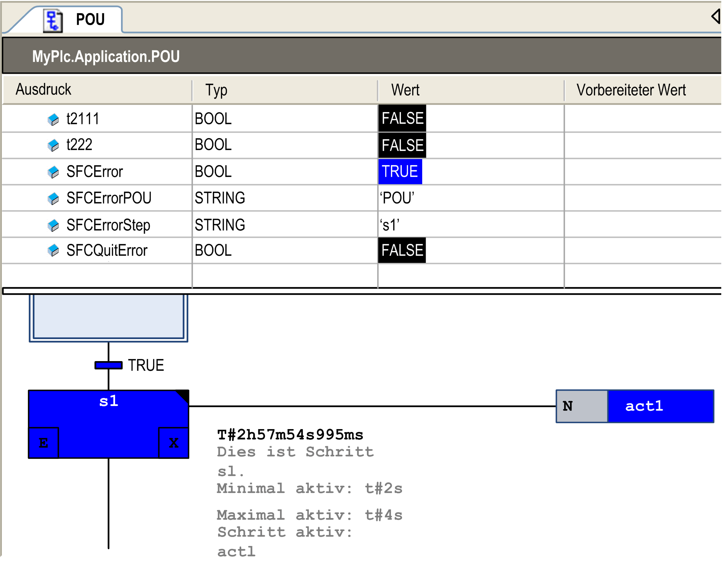Image resolution: width=728 pixels, height=562 pixels.
Task: Click the POU tab's SFC icon
Action: (x=53, y=21)
